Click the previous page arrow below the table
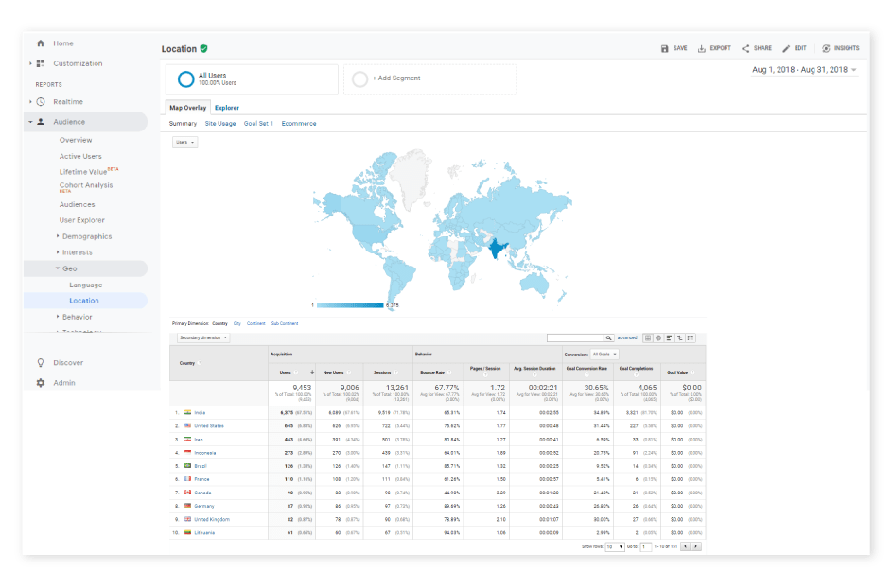This screenshot has height=588, width=893. click(x=686, y=546)
